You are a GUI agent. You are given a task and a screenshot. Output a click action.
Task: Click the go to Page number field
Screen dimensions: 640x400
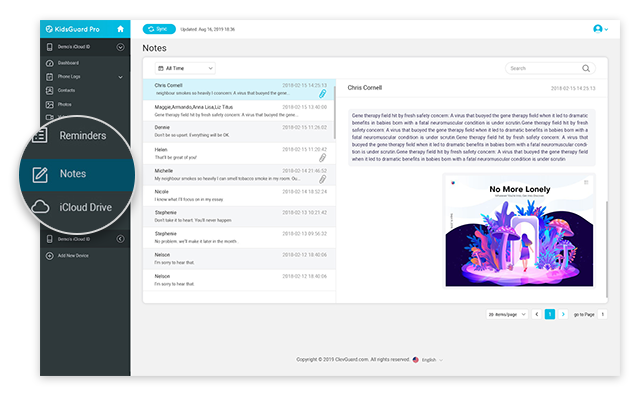(602, 314)
